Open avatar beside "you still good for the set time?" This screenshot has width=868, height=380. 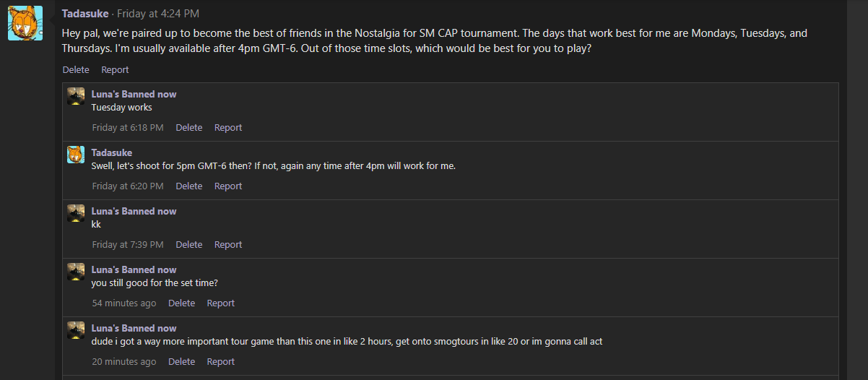(76, 272)
